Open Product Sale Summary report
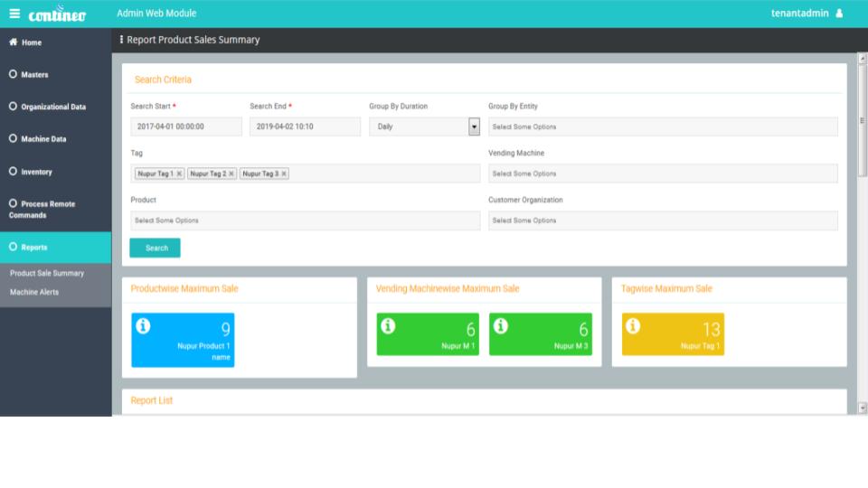This screenshot has width=868, height=488. (x=47, y=273)
